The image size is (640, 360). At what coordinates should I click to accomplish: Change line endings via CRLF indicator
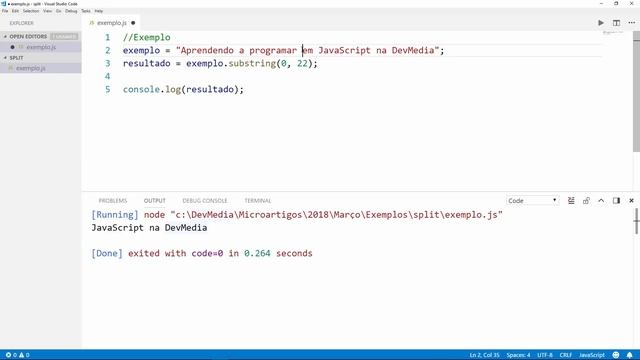566,355
